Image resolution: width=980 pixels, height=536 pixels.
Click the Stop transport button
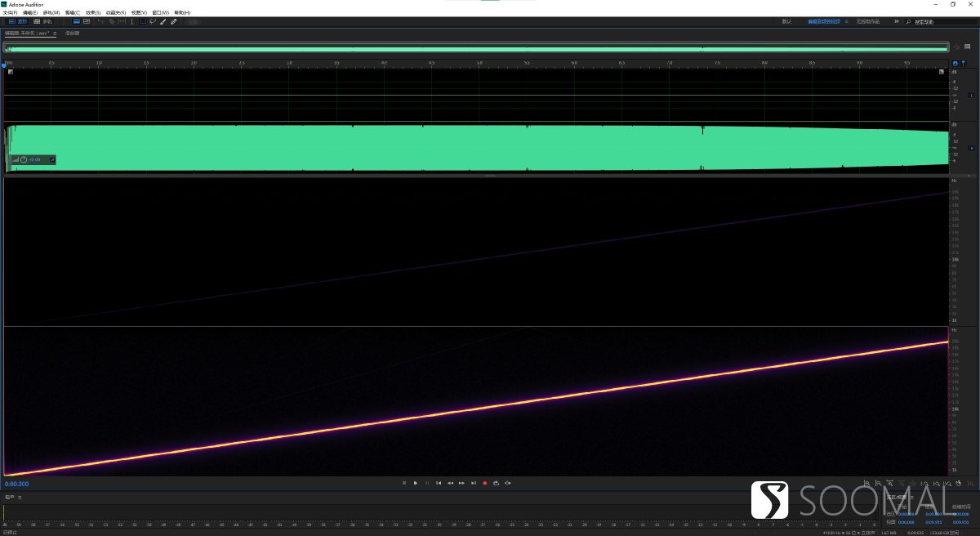point(404,483)
